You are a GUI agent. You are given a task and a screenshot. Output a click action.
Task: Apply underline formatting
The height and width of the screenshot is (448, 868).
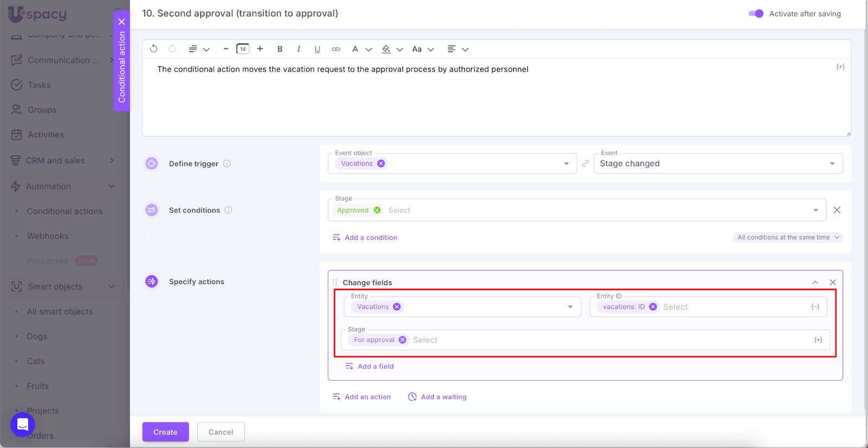coord(317,49)
